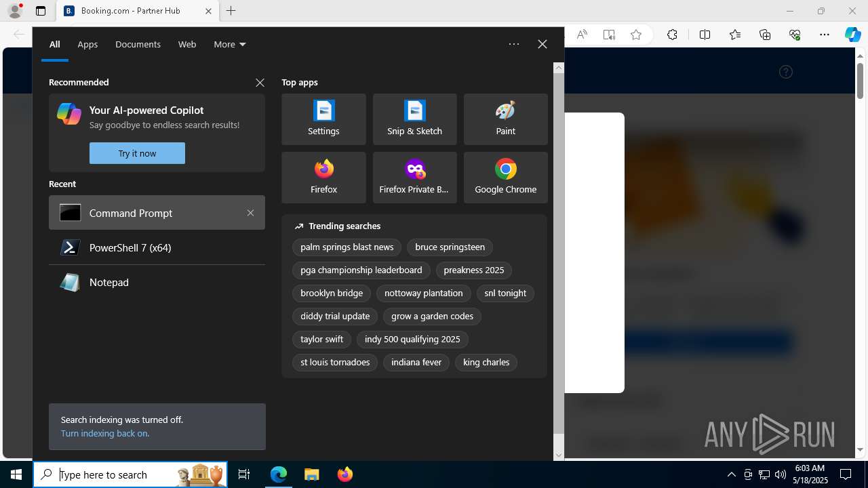Open volume control in tray

[x=780, y=474]
